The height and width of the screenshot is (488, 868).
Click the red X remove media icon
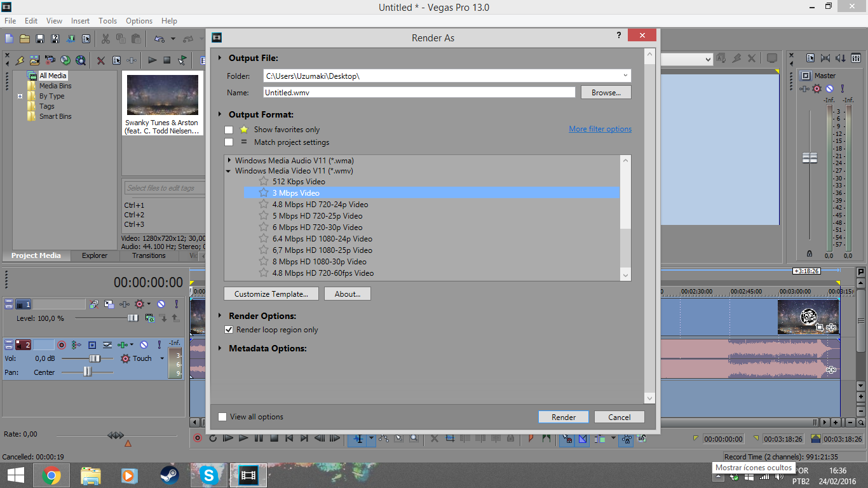coord(101,60)
